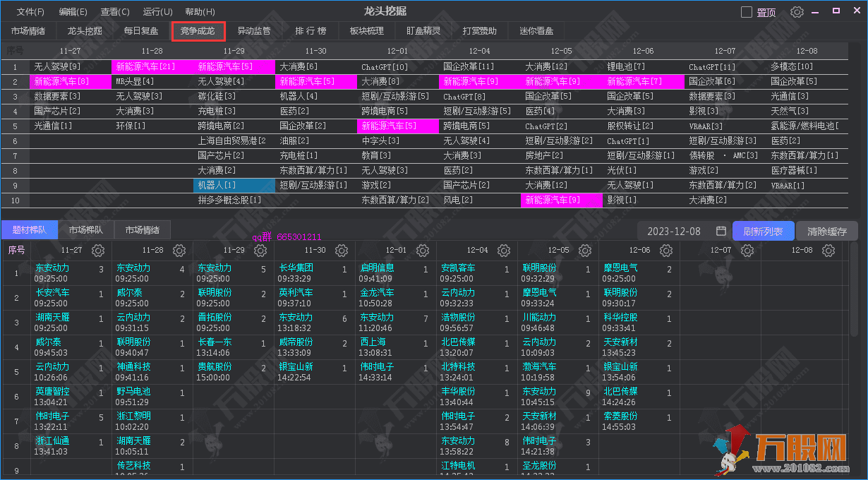This screenshot has width=868, height=480.
Task: Open the gear for the lower 11-27 column
Action: 98,250
